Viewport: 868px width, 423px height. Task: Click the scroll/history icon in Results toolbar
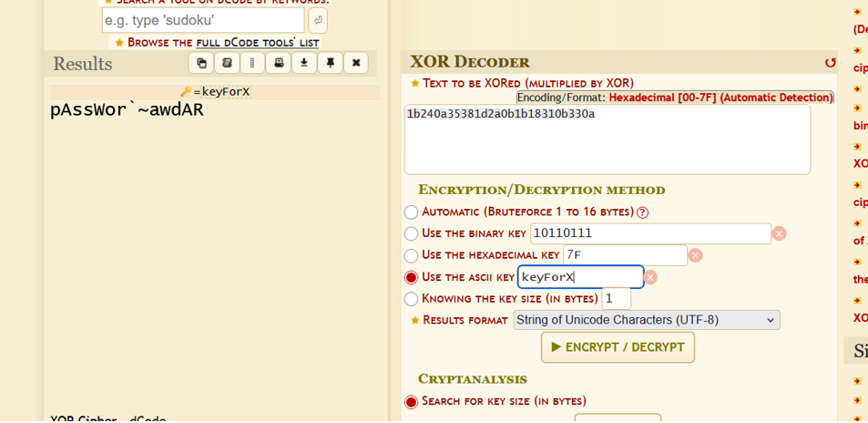tap(227, 63)
